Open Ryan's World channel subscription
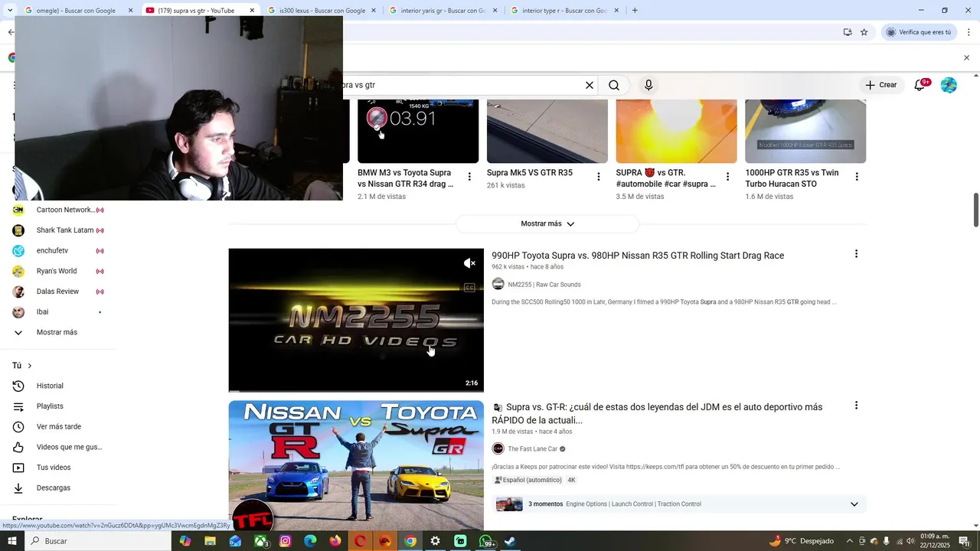 coord(58,271)
